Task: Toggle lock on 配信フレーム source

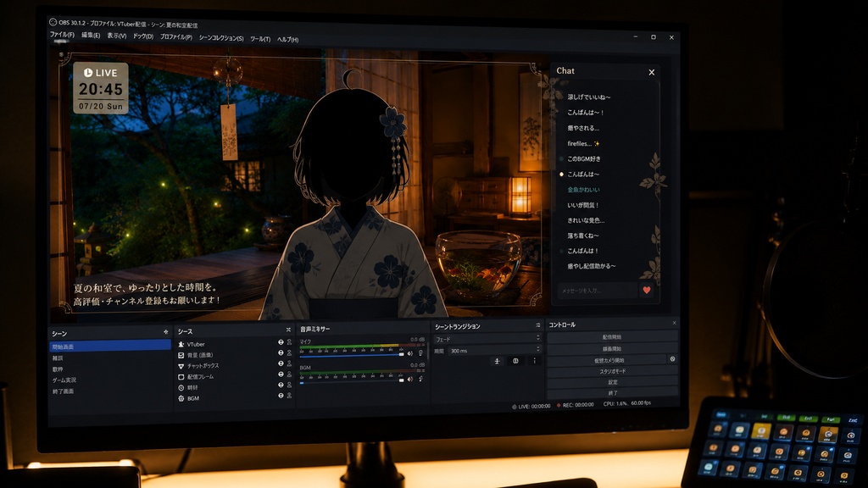Action: (x=289, y=374)
